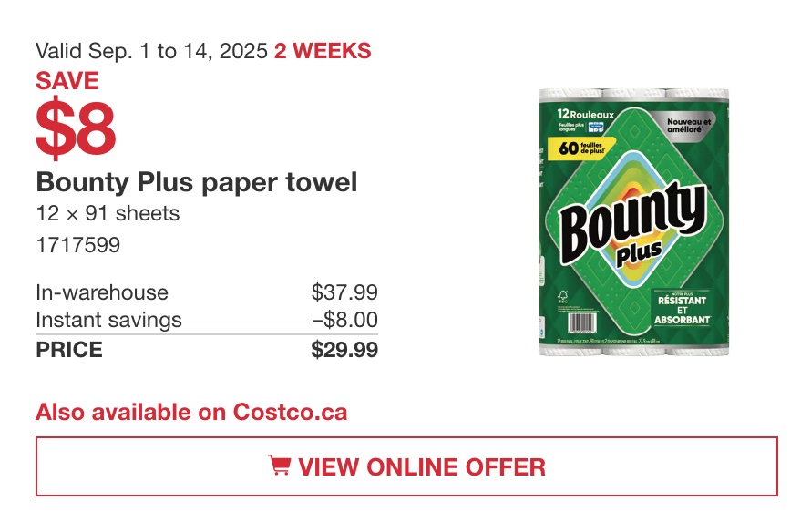Open the View Online Offer button
The image size is (811, 532).
tap(406, 466)
